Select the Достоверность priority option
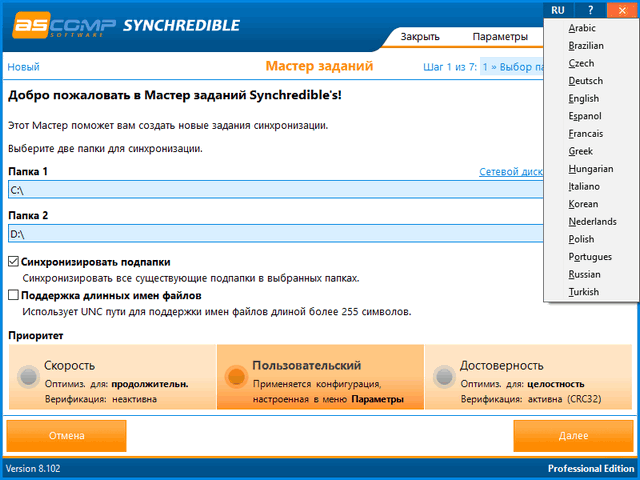Screen dimensions: 640x480 point(529,377)
